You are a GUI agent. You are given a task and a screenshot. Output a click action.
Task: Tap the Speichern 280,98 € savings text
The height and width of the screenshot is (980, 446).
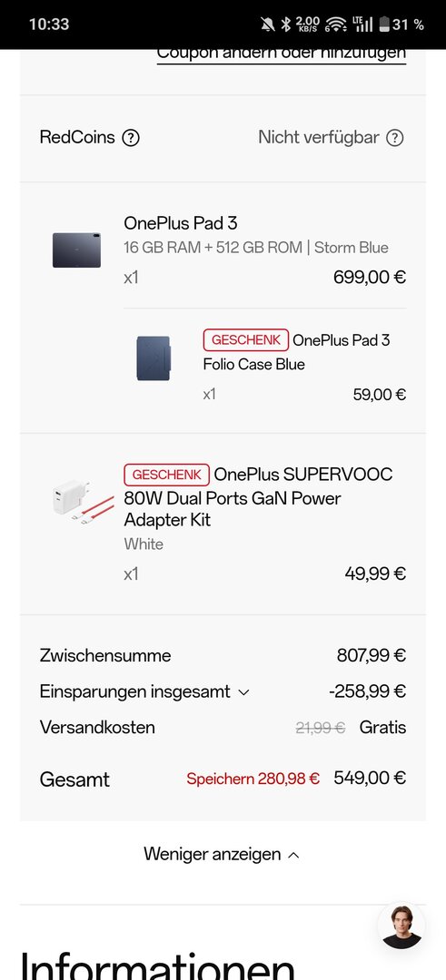pyautogui.click(x=253, y=779)
